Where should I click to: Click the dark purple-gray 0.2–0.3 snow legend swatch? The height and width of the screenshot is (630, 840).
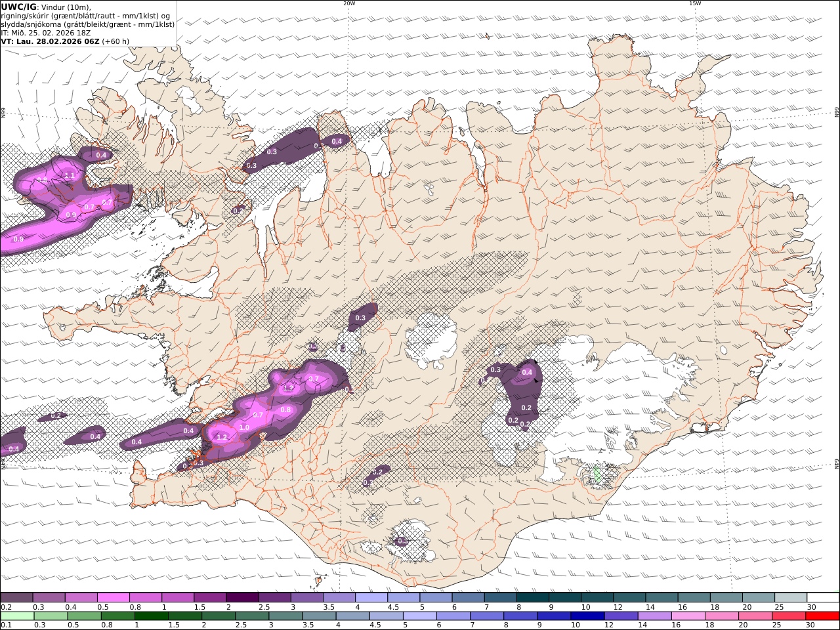click(16, 597)
